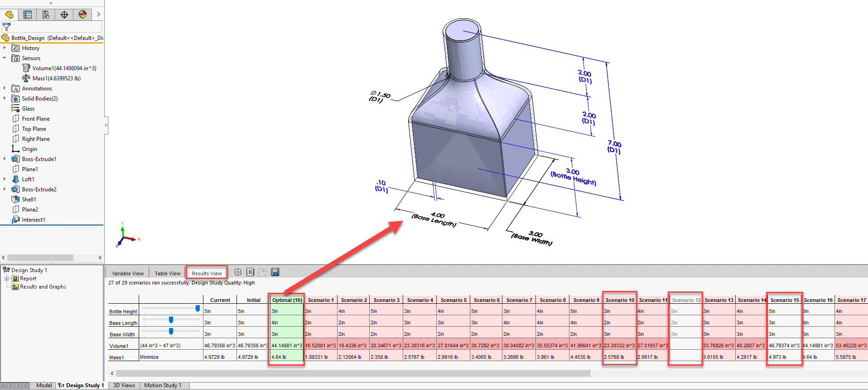Select the Scenario 12 column header
The width and height of the screenshot is (868, 390).
coord(686,300)
